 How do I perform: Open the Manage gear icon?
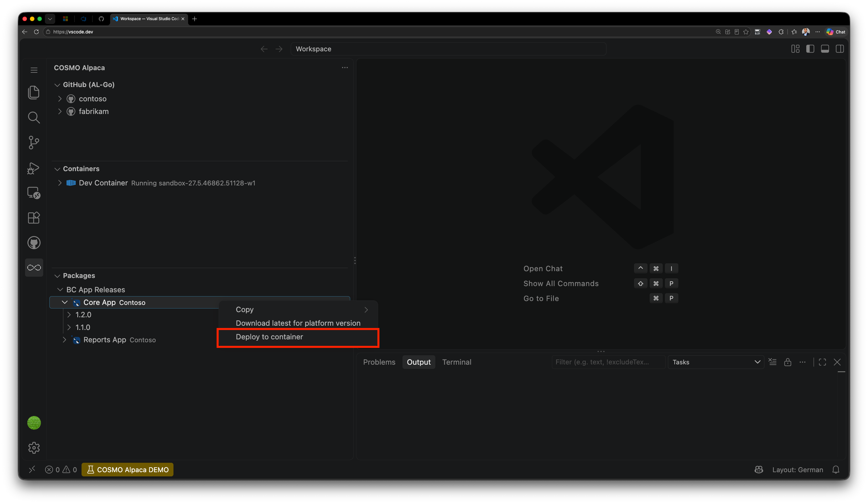click(34, 447)
